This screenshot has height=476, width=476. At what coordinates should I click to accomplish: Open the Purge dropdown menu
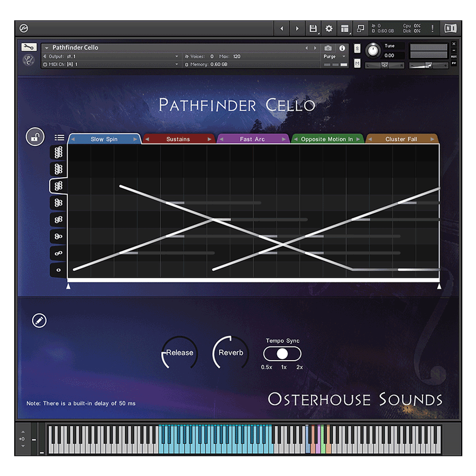334,57
